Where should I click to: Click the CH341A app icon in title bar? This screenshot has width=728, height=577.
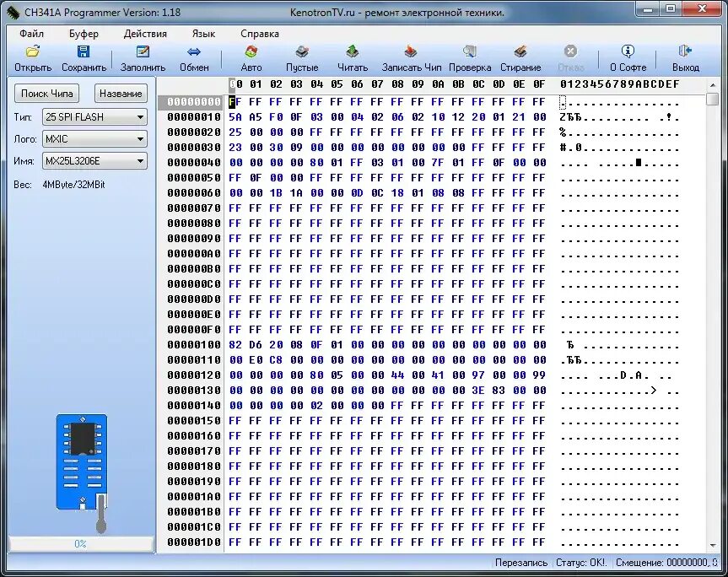[x=13, y=12]
